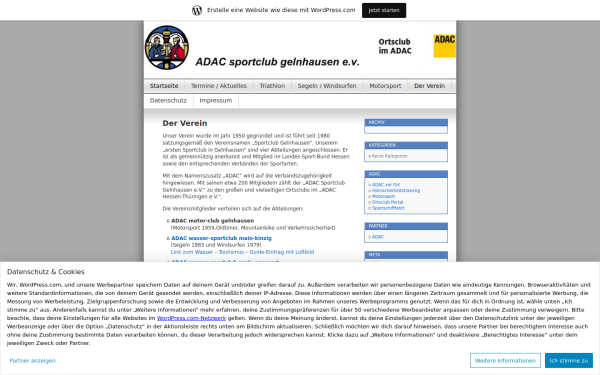The image size is (600, 375).
Task: Click the KATEGORIEN widget header
Action: (x=406, y=145)
